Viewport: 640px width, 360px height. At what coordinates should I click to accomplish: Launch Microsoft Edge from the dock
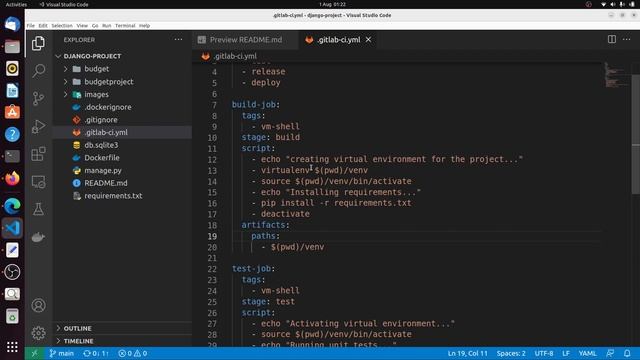pyautogui.click(x=12, y=206)
